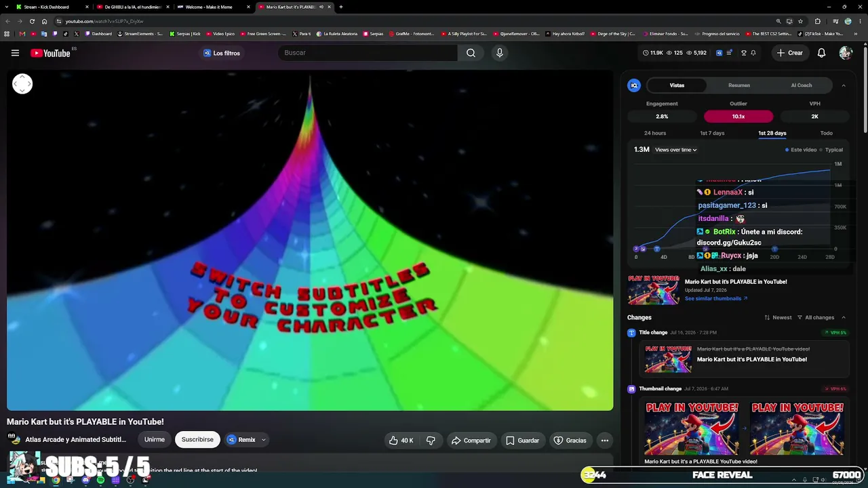Select the 1st 7 days range
Screen dimensions: 868x488
712,134
